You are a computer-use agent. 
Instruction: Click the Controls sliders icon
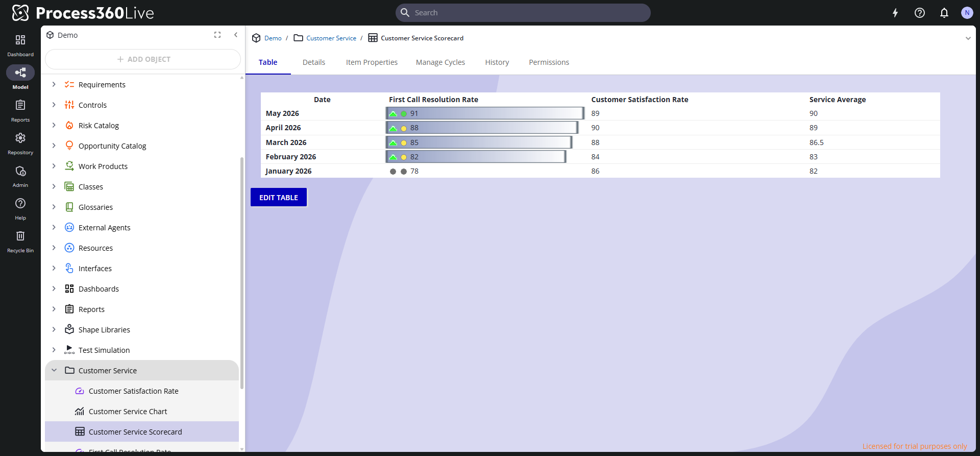[x=69, y=105]
